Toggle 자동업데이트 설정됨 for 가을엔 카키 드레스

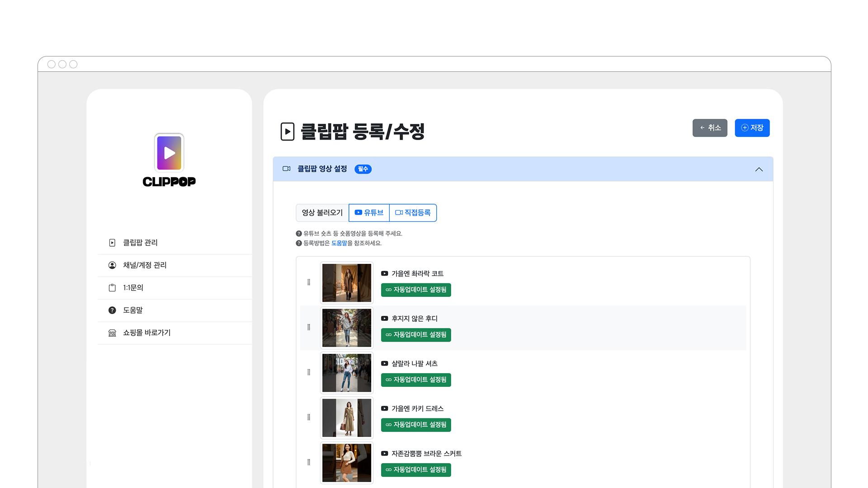click(416, 425)
